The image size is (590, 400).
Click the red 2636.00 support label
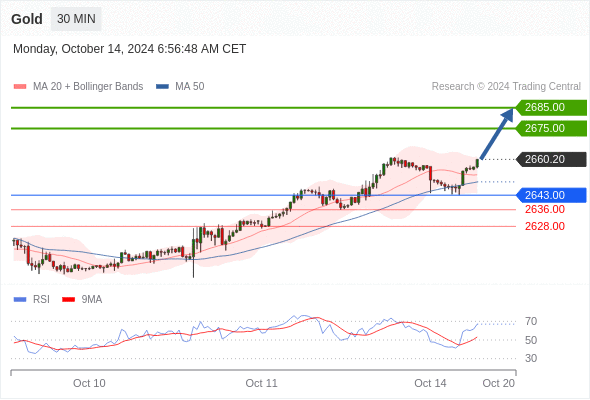545,210
